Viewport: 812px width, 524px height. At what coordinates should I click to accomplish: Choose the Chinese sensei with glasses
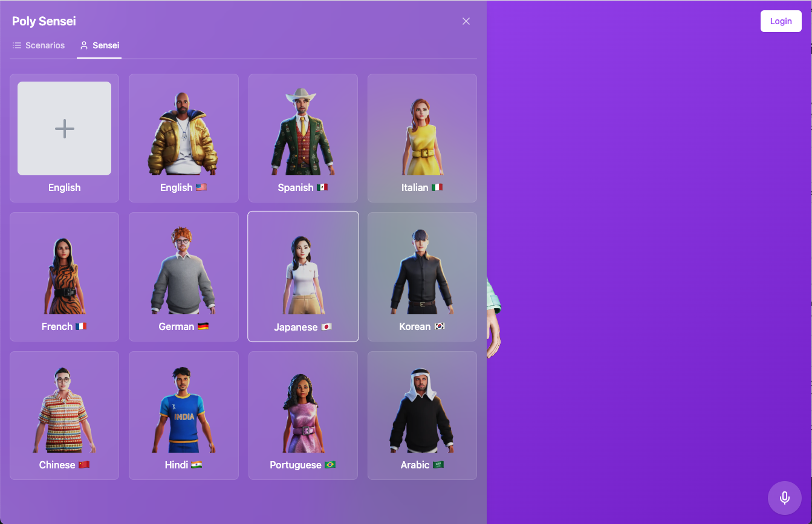coord(64,415)
